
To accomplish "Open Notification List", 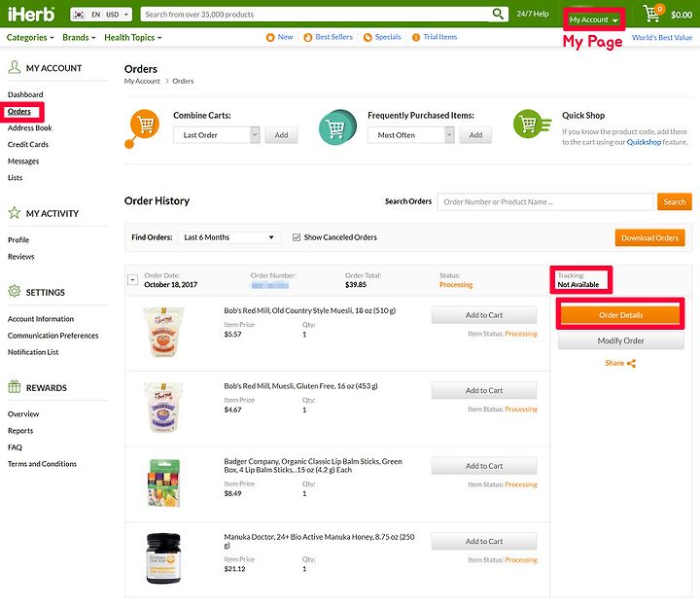I will [33, 352].
